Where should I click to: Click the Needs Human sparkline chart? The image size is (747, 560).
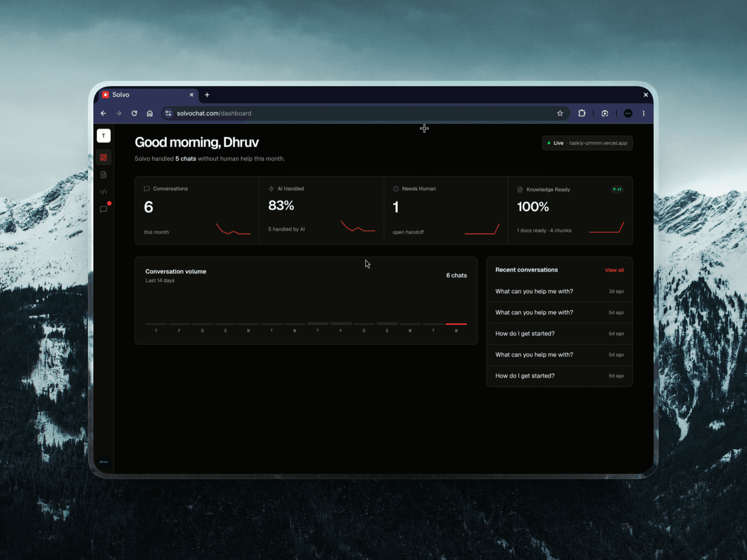pos(482,229)
